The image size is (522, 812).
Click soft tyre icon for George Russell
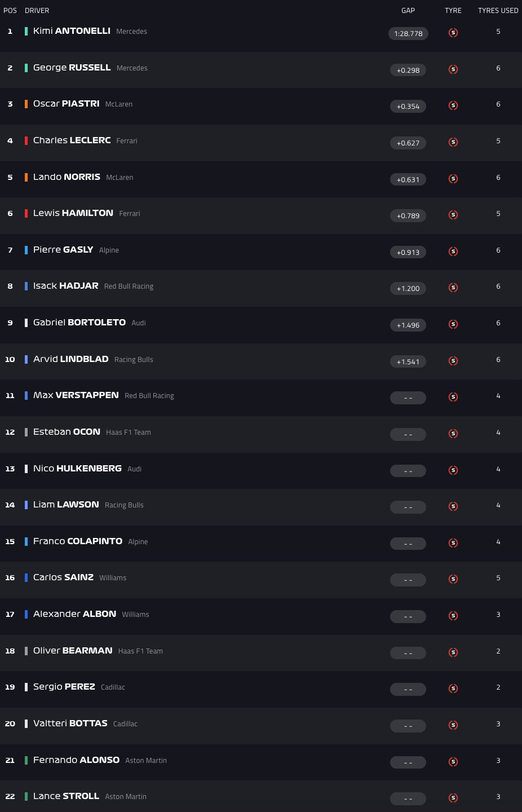[x=453, y=69]
